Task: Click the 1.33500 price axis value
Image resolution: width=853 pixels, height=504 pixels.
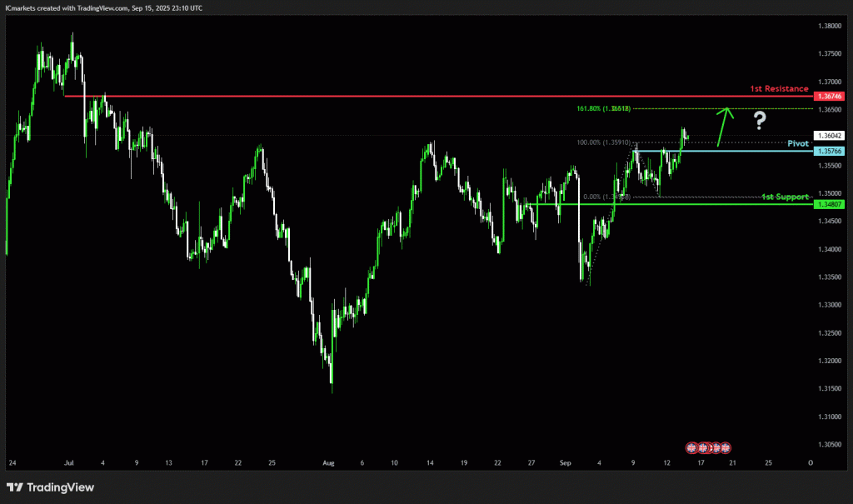Action: 830,277
